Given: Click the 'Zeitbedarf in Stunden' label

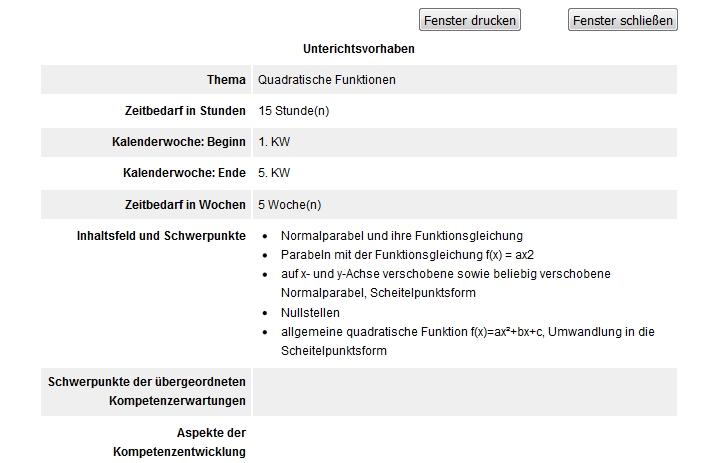Looking at the screenshot, I should (x=185, y=111).
